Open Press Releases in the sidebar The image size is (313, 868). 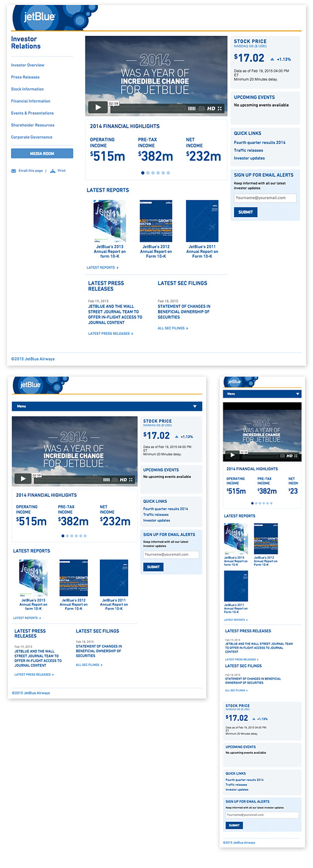point(25,77)
